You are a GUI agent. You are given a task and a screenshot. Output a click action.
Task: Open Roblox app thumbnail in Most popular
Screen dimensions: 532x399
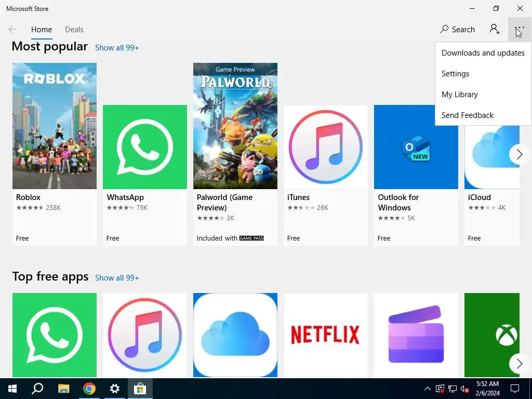point(55,126)
